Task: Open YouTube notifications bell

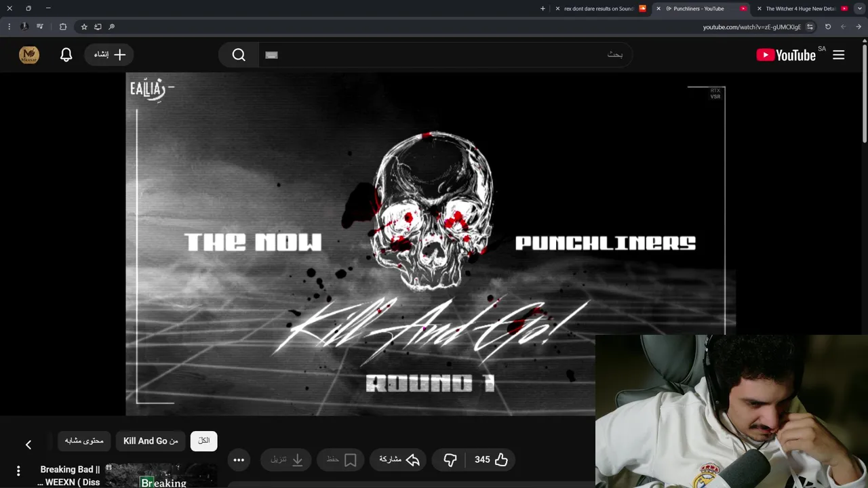Action: [66, 55]
